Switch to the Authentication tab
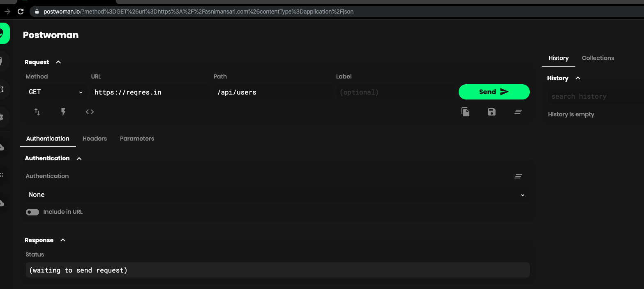 coord(48,139)
